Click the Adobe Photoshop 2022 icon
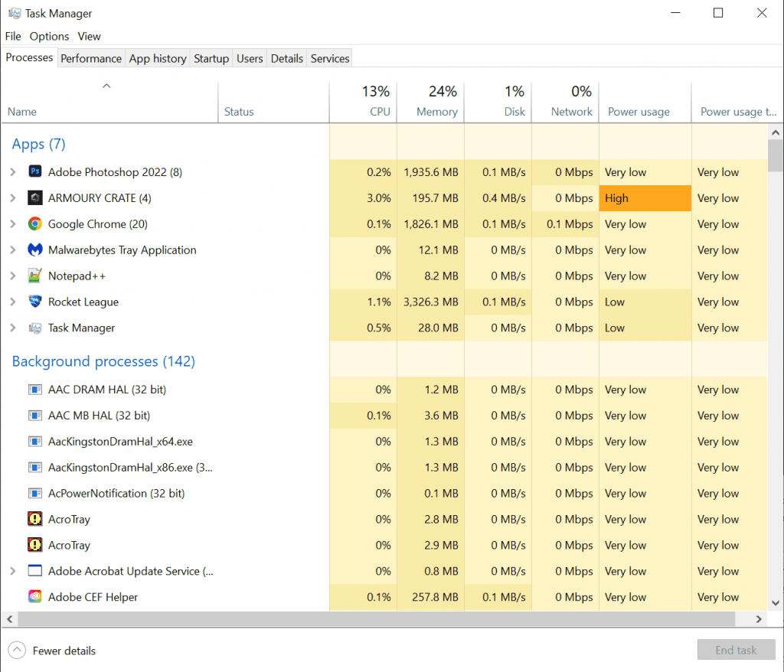Screen dimensions: 784x672 34,172
